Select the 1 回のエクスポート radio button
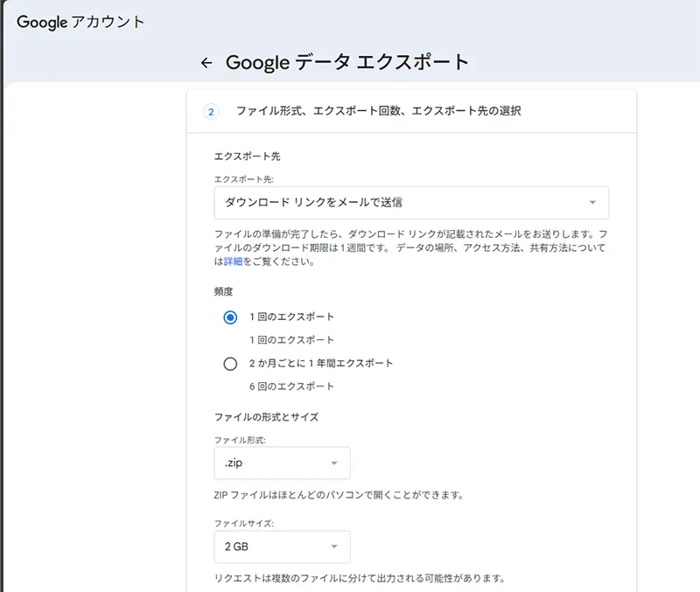Viewport: 700px width, 592px height. coord(230,317)
